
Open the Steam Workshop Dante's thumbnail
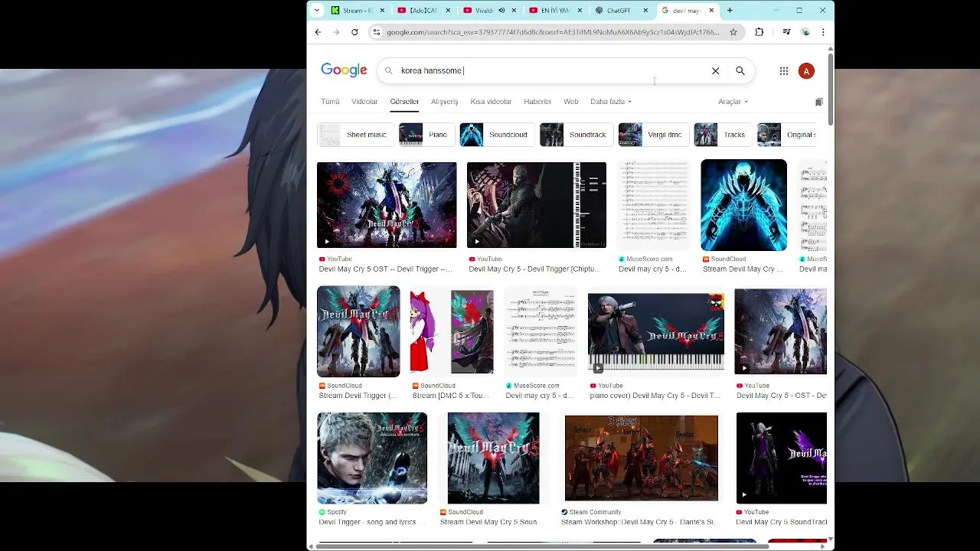click(642, 458)
